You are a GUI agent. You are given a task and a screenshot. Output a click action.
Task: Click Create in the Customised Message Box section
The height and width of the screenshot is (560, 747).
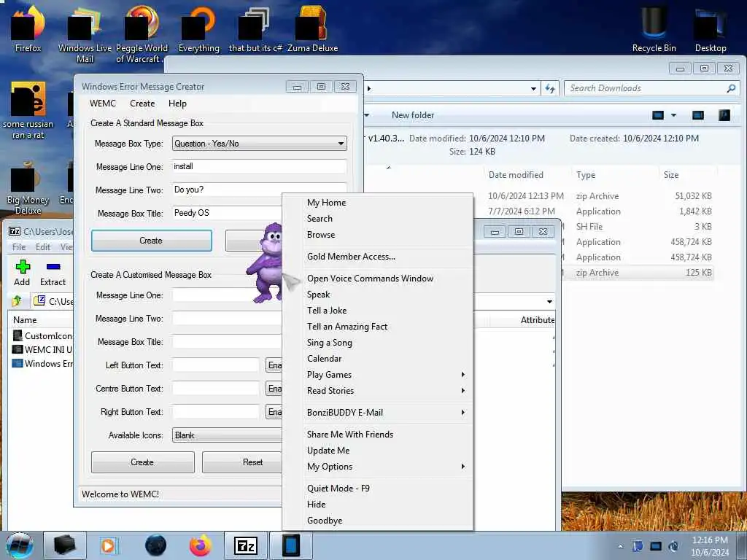click(x=142, y=462)
